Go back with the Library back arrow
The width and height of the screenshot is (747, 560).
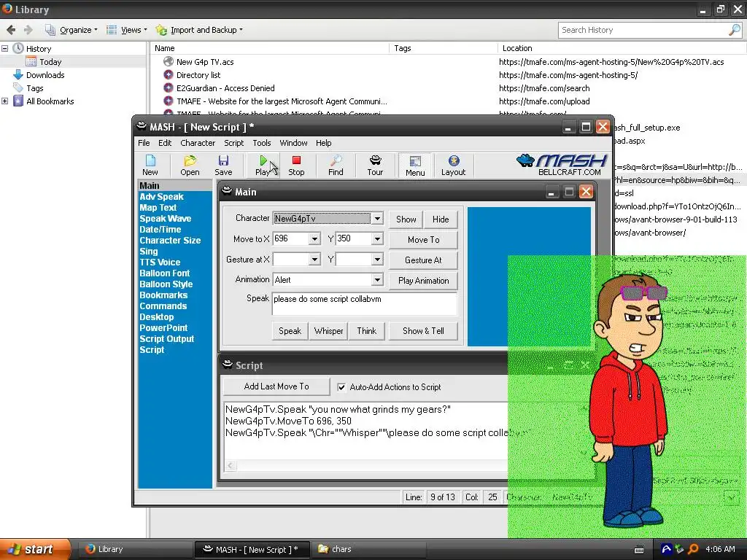(x=10, y=30)
